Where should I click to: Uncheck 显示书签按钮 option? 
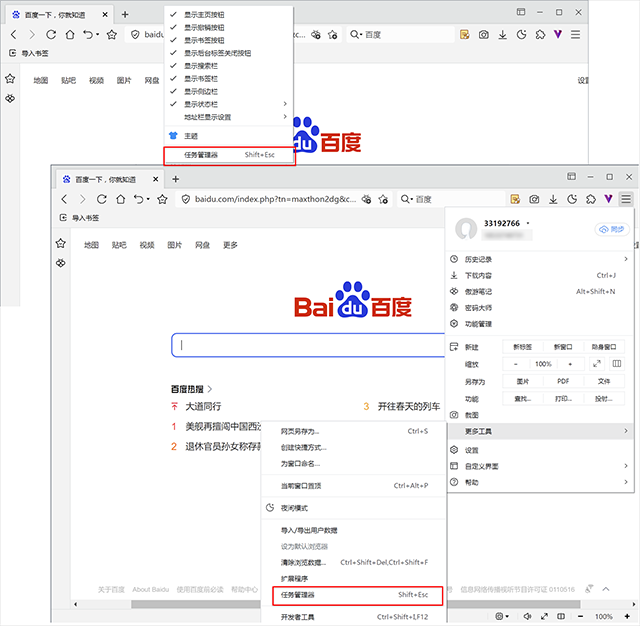(x=229, y=40)
